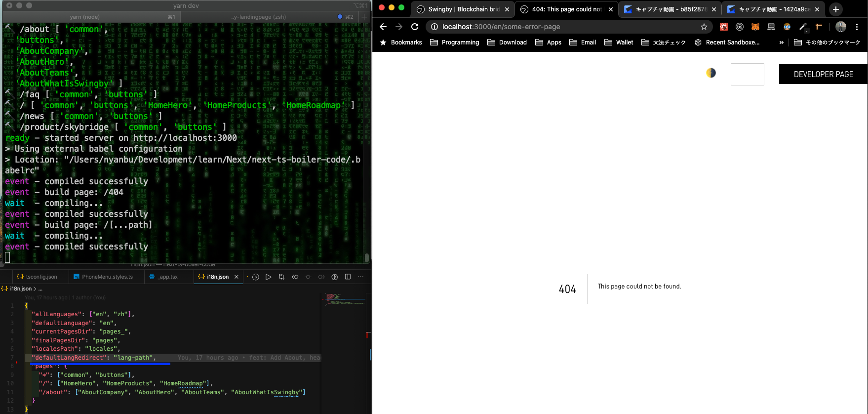The height and width of the screenshot is (414, 868).
Task: Open the その他のブックマーク folder
Action: (827, 42)
